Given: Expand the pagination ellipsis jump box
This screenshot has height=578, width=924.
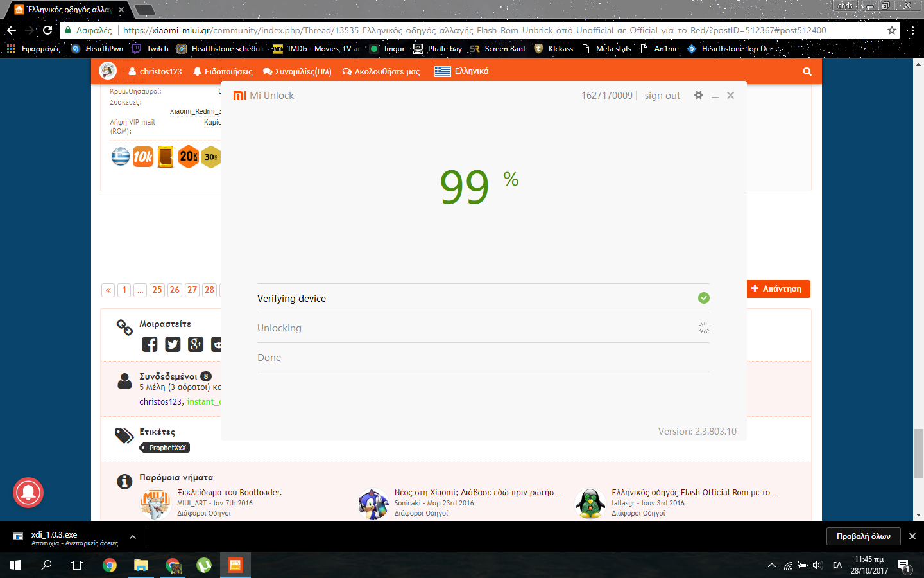Looking at the screenshot, I should 141,290.
